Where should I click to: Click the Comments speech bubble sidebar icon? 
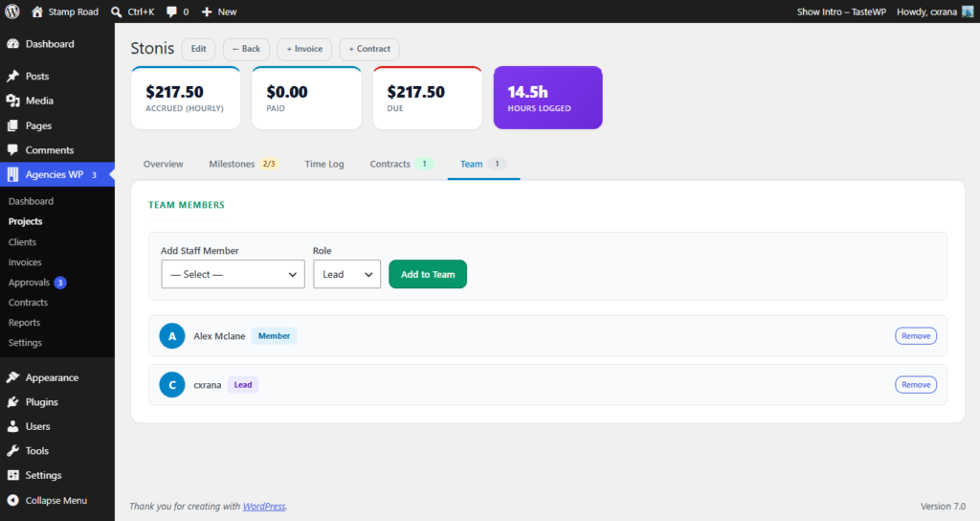coord(12,150)
